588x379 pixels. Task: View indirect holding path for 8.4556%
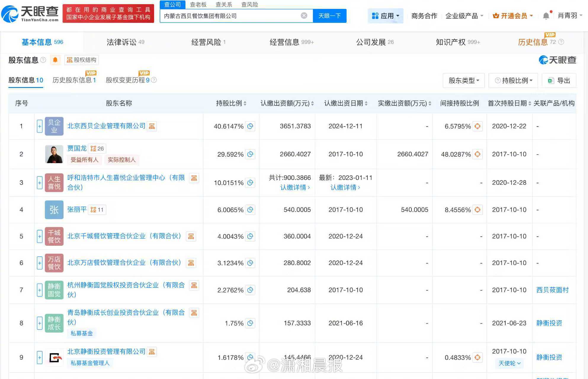478,210
